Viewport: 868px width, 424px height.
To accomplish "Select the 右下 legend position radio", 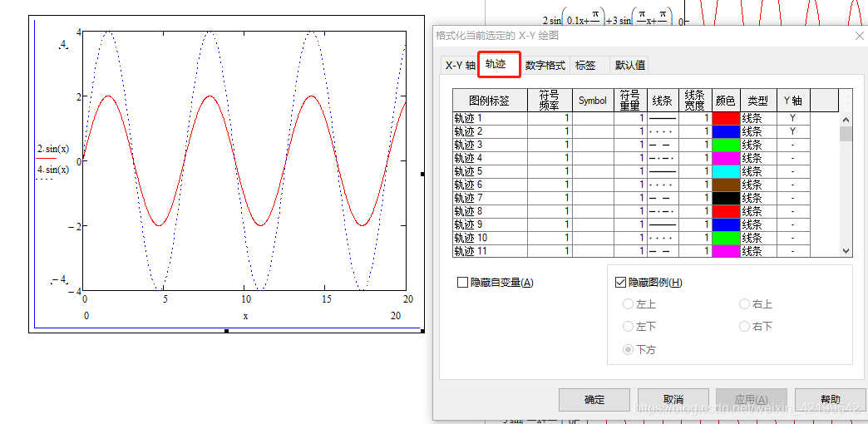I will pyautogui.click(x=745, y=327).
